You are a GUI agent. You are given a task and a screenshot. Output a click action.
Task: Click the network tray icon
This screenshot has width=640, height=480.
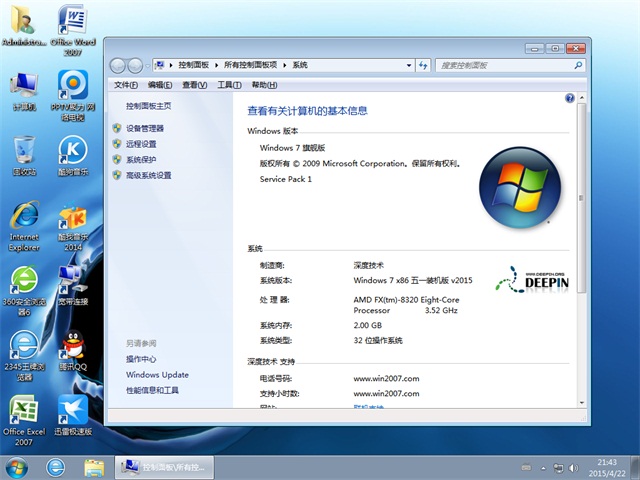pos(558,468)
